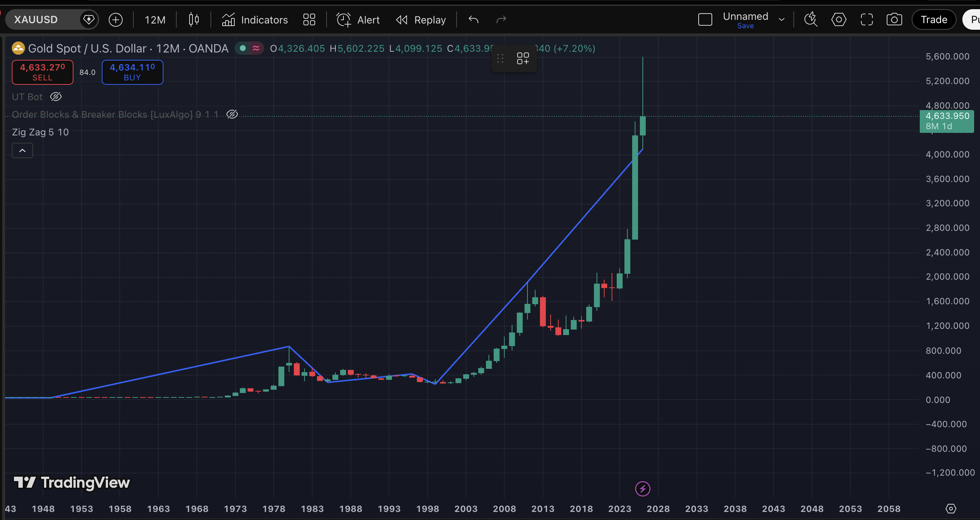Image resolution: width=980 pixels, height=520 pixels.
Task: Open the Replay mode
Action: [x=421, y=20]
